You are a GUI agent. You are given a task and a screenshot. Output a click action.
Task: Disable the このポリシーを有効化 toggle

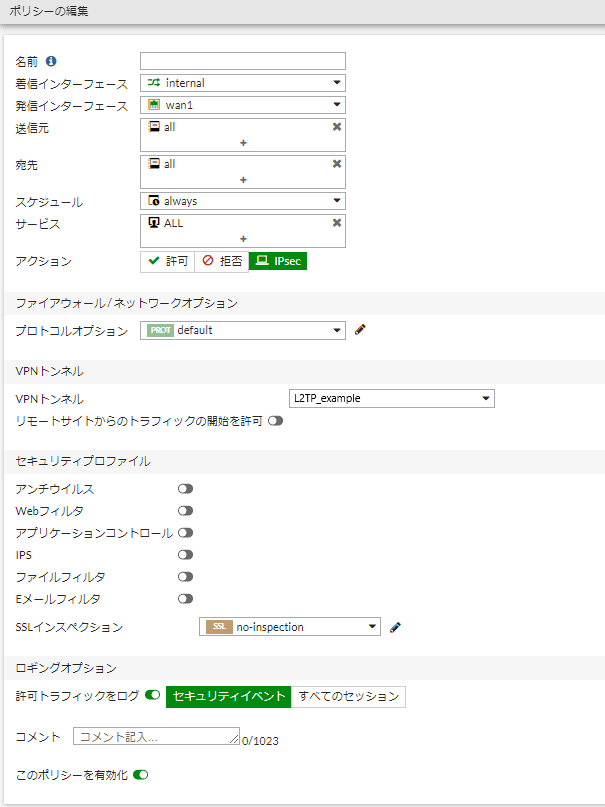click(x=140, y=775)
